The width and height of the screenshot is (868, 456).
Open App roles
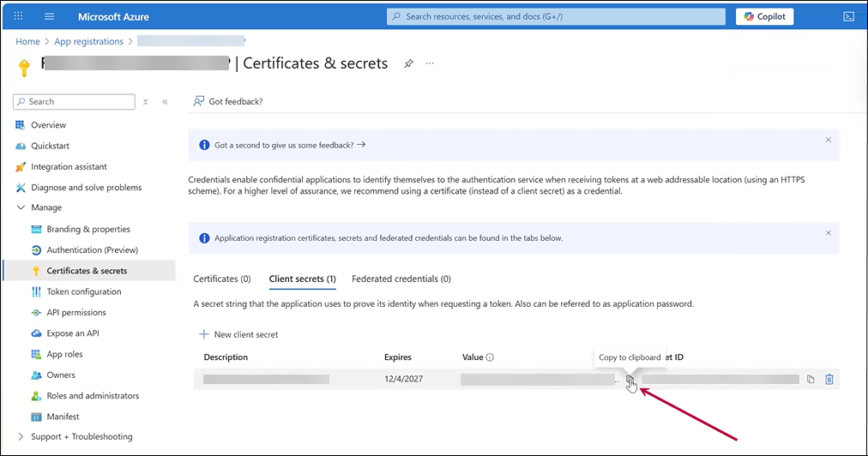click(x=64, y=354)
